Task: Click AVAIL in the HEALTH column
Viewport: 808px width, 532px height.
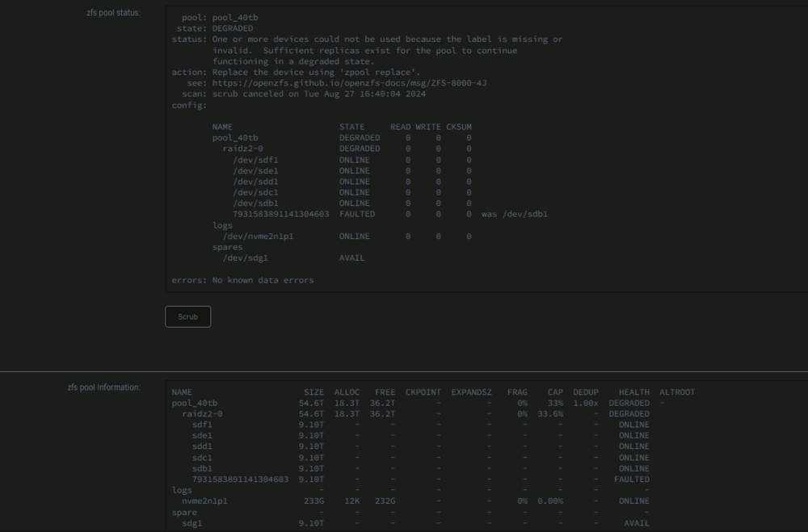Action: [637, 523]
